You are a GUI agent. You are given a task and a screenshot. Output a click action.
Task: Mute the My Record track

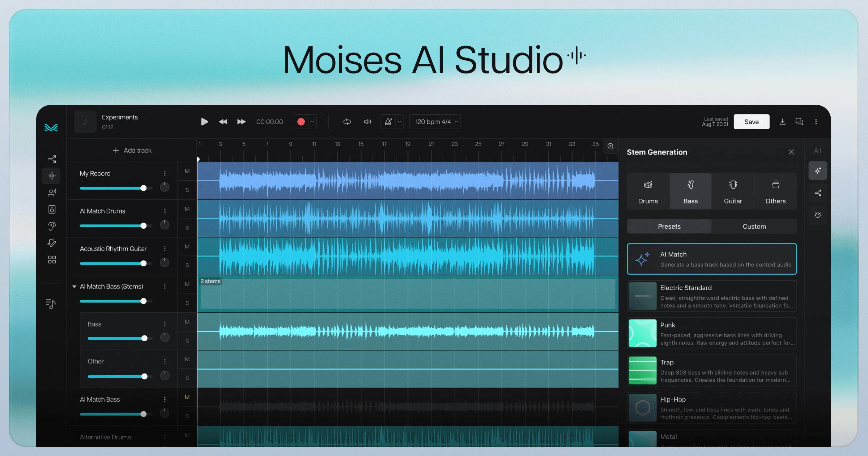(x=187, y=171)
